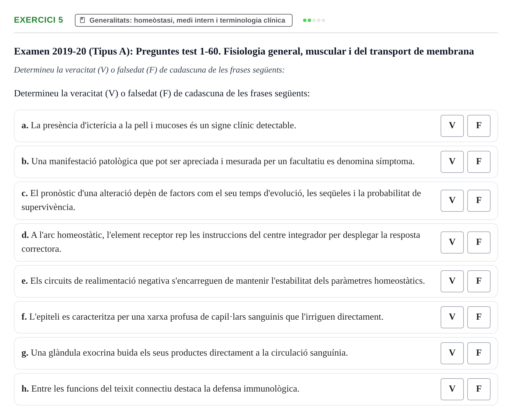Set statement f about l'epiteli to V

tap(452, 317)
